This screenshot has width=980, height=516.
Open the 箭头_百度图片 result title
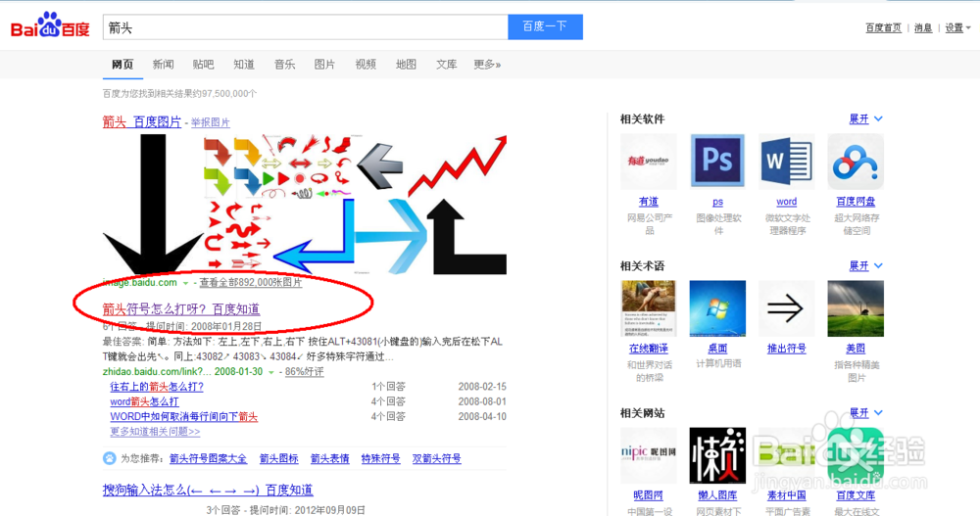(142, 121)
